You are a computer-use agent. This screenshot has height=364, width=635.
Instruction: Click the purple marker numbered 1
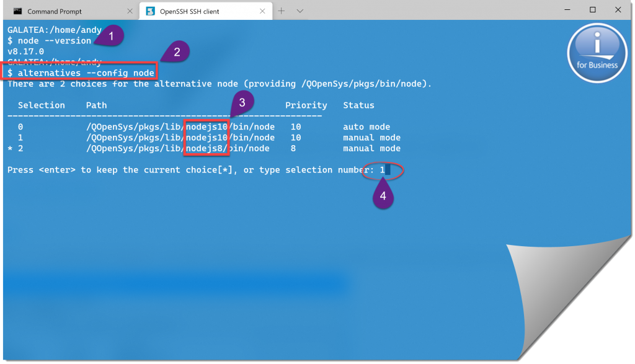click(111, 36)
